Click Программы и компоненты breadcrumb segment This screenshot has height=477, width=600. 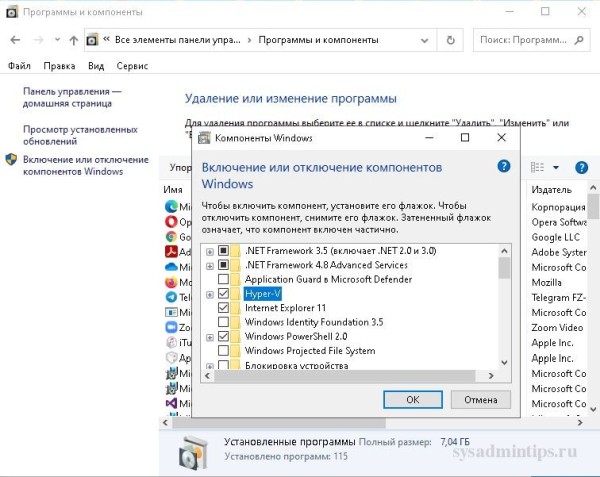coord(318,40)
